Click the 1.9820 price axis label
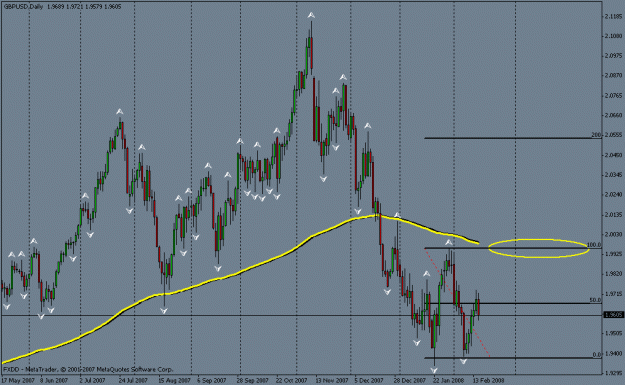The height and width of the screenshot is (385, 625). click(x=613, y=274)
